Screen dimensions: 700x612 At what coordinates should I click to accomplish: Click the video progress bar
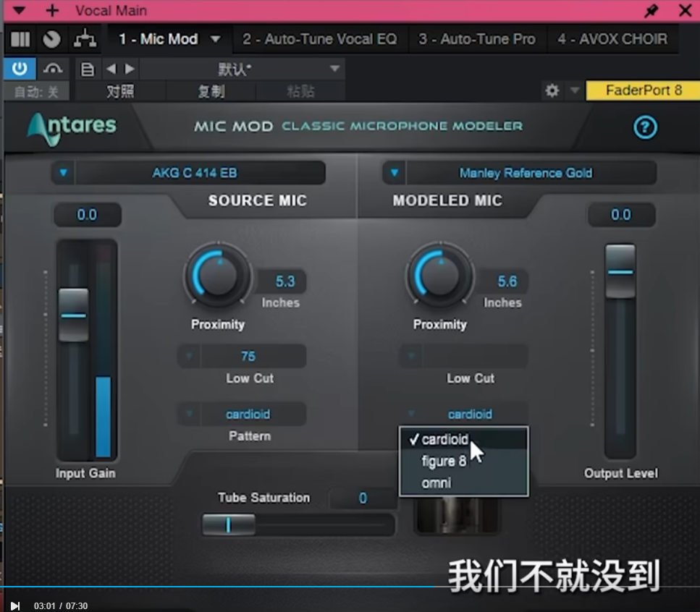(350, 587)
